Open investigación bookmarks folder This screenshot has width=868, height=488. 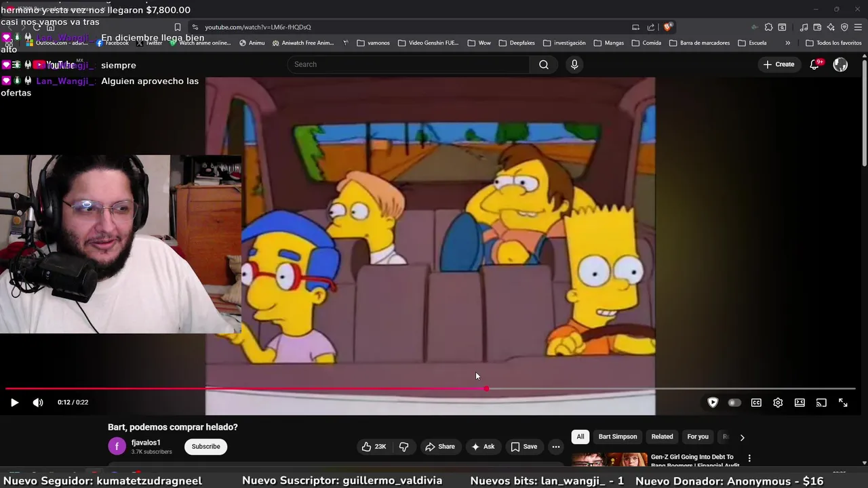click(564, 43)
